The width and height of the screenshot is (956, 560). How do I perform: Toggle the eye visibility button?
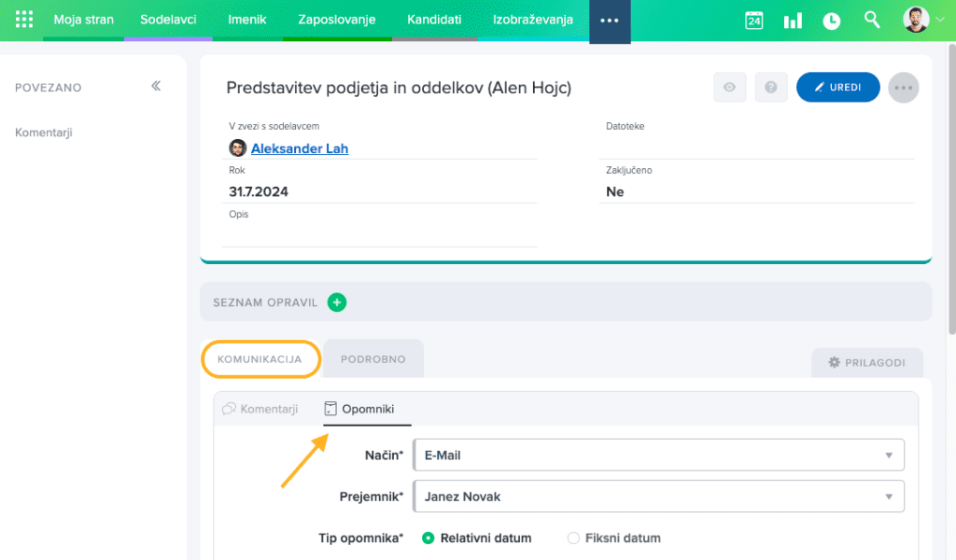tap(729, 87)
